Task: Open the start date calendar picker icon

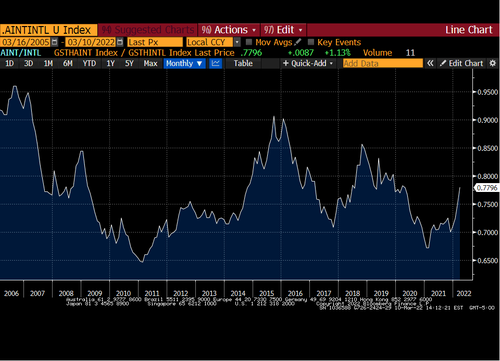Action: click(x=55, y=42)
